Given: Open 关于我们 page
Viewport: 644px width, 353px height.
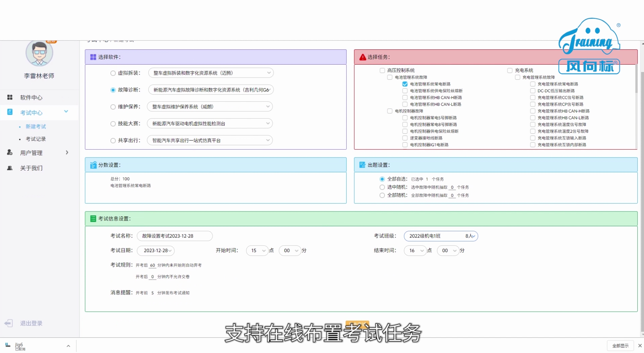Looking at the screenshot, I should [x=31, y=168].
